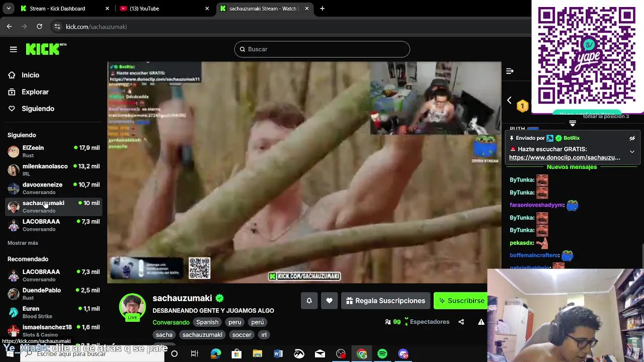Click the Buscar search field

[322, 49]
